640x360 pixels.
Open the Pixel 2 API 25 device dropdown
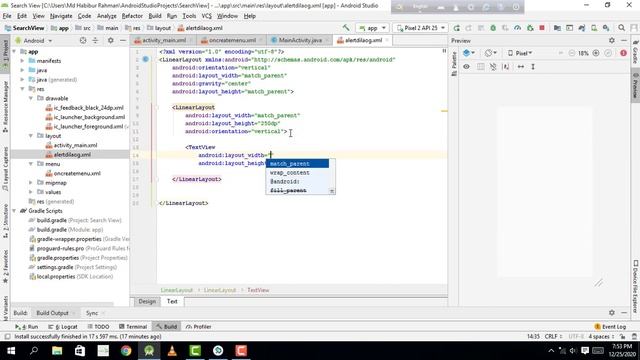420,28
